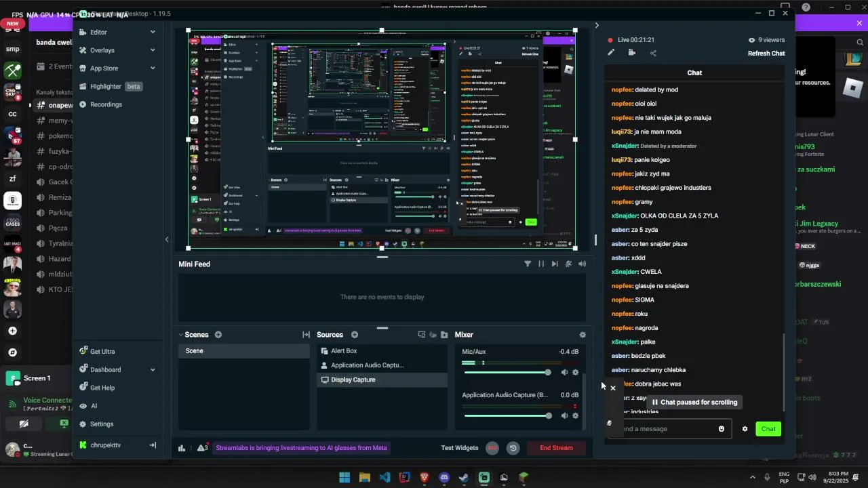
Task: Open the Brave browser from the taskbar
Action: 425,478
